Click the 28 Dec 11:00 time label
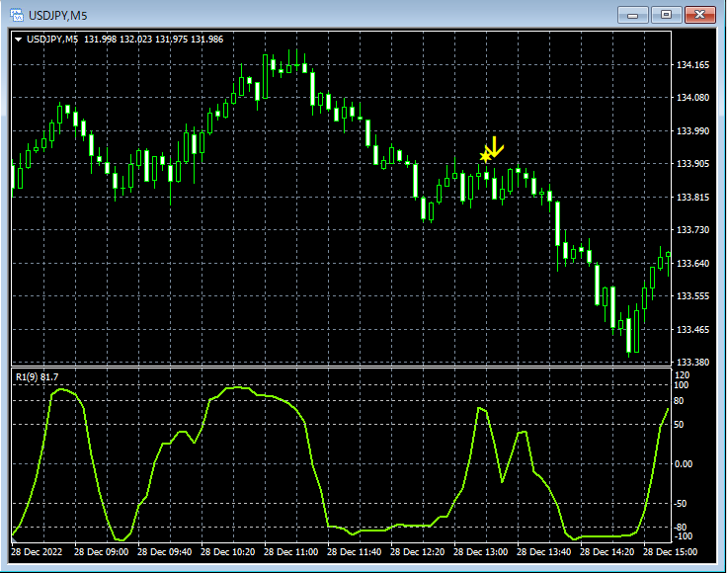 [x=290, y=552]
